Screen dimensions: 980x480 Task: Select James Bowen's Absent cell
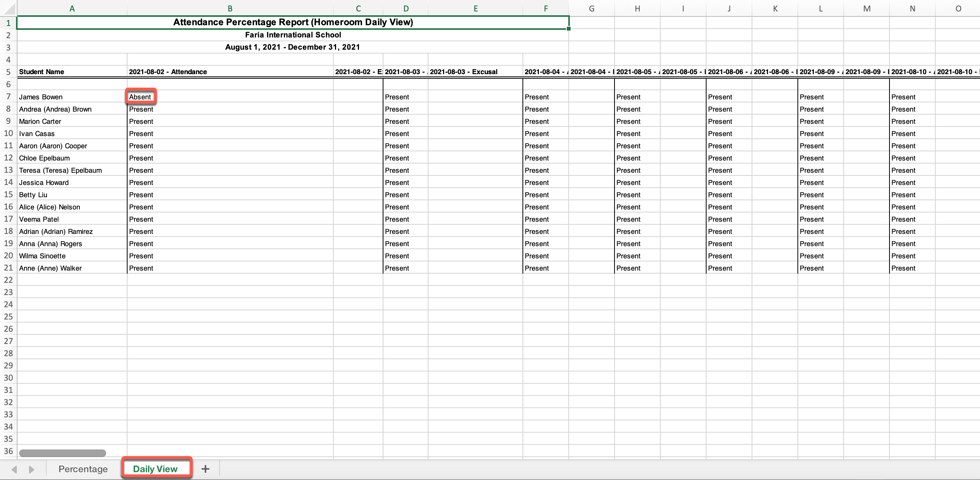coord(140,97)
